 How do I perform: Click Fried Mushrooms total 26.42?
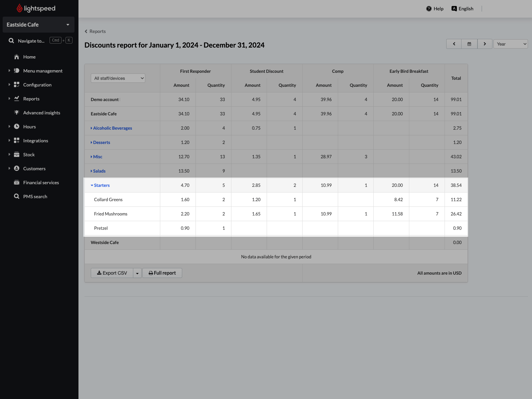click(456, 214)
